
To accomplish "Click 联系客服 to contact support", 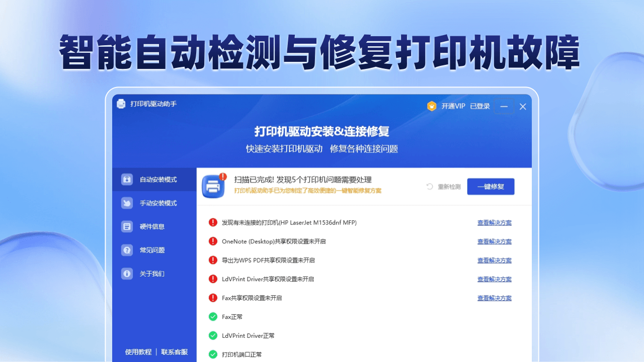I will [x=174, y=352].
